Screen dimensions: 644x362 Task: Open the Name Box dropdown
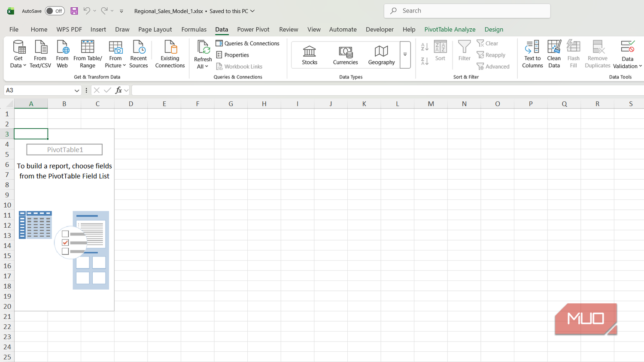77,90
